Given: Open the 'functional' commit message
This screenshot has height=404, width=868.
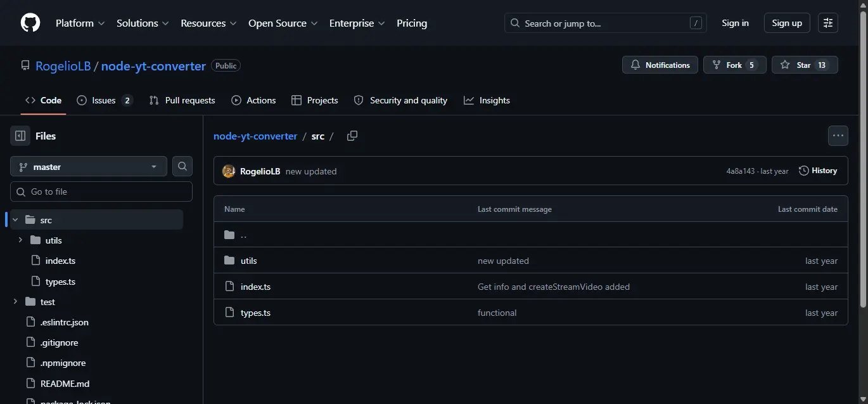Looking at the screenshot, I should [x=497, y=313].
